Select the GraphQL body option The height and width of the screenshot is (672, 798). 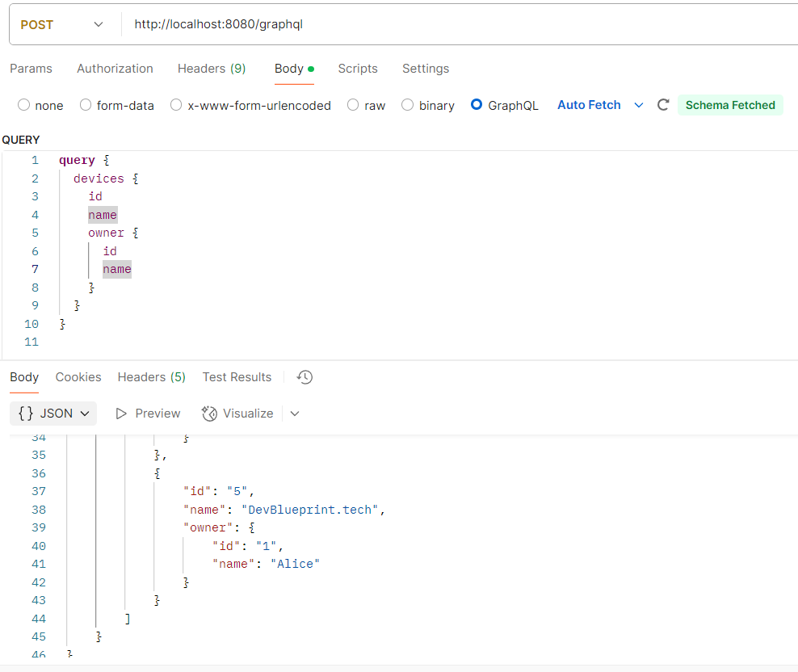coord(477,105)
